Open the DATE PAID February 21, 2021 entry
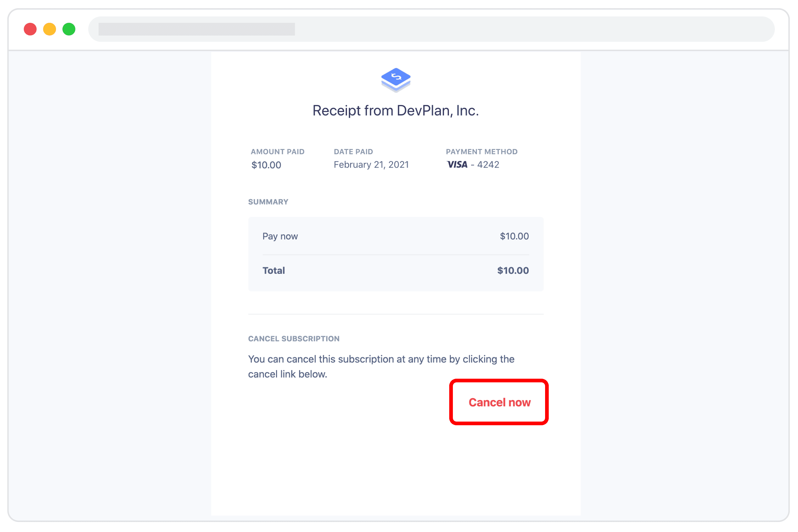798x532 pixels. click(x=371, y=165)
